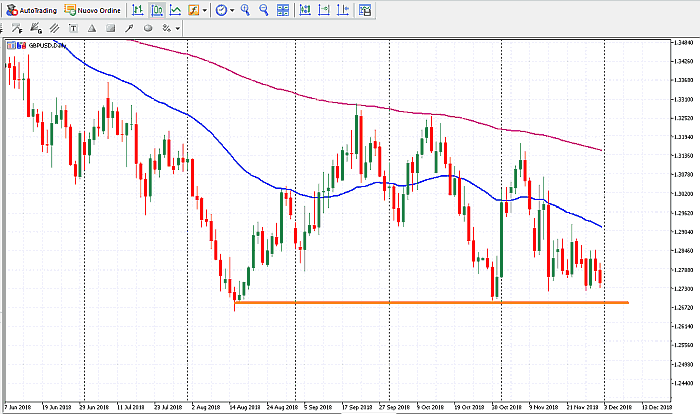Switch chart to bar chart mode
Viewport: 700px width, 414px height.
(x=140, y=10)
